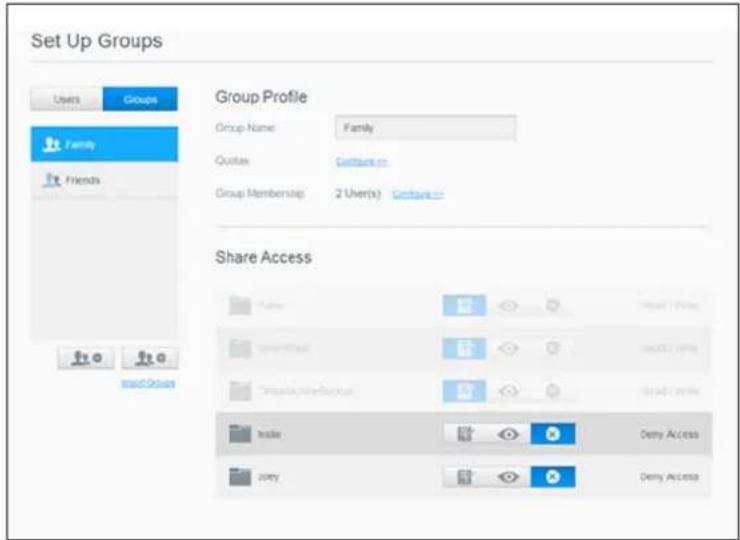Click the Set Up Groups heading
740x540 pixels.
(97, 41)
